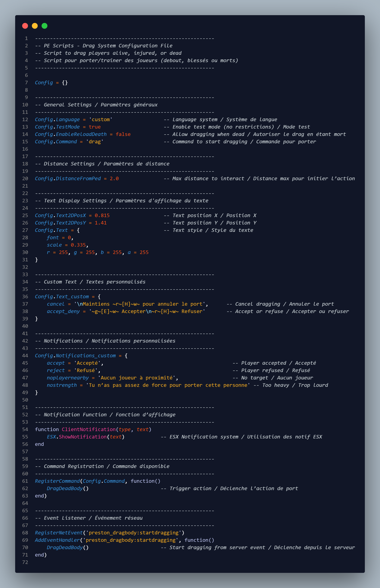Click line number 72 in the gutter
This screenshot has height=588, width=380.
(x=25, y=562)
